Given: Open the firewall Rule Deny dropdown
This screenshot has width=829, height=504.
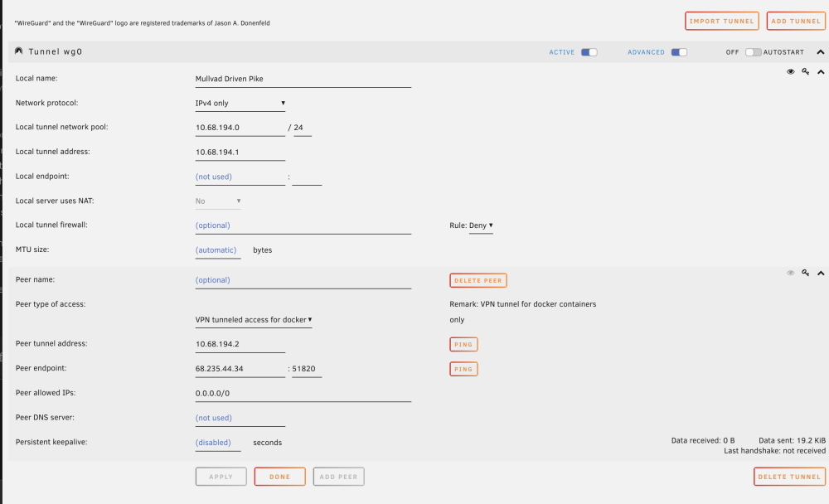Looking at the screenshot, I should point(481,225).
